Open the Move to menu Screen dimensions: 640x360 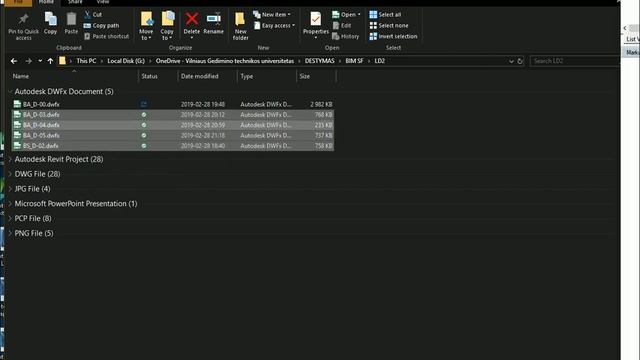point(146,26)
